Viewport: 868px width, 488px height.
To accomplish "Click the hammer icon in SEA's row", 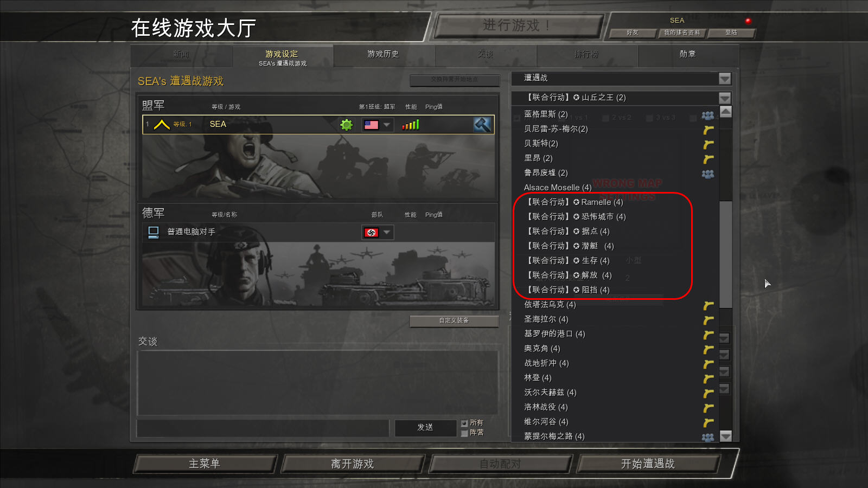I will pos(482,125).
